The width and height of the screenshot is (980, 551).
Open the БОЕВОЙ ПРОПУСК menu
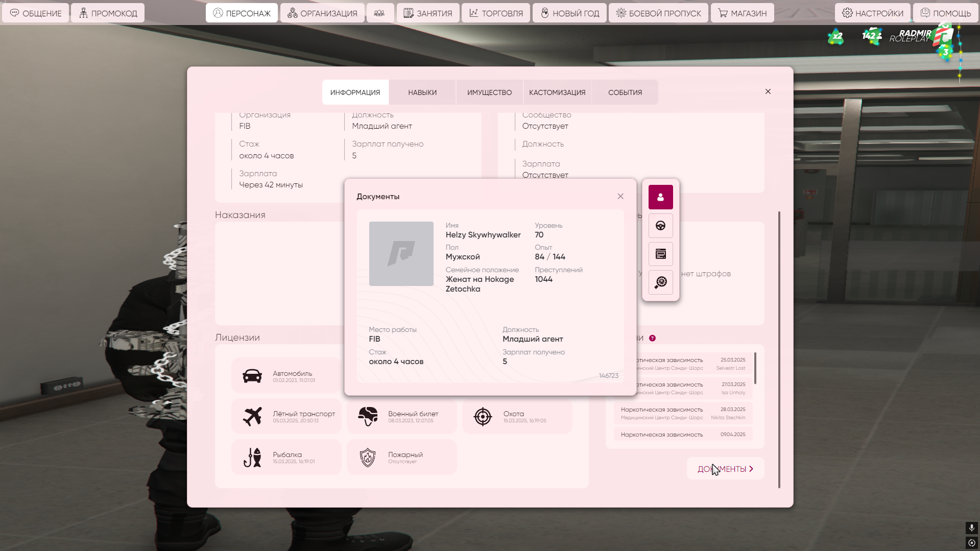[x=658, y=13]
